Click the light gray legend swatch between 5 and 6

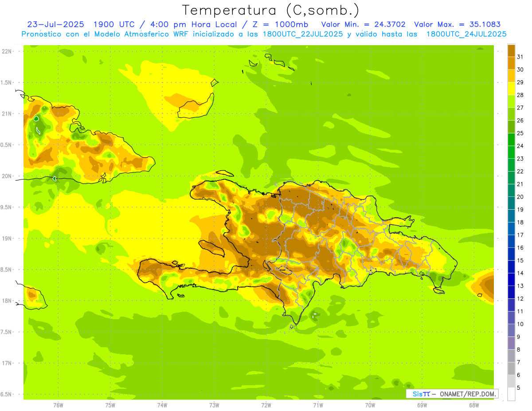pos(511,381)
